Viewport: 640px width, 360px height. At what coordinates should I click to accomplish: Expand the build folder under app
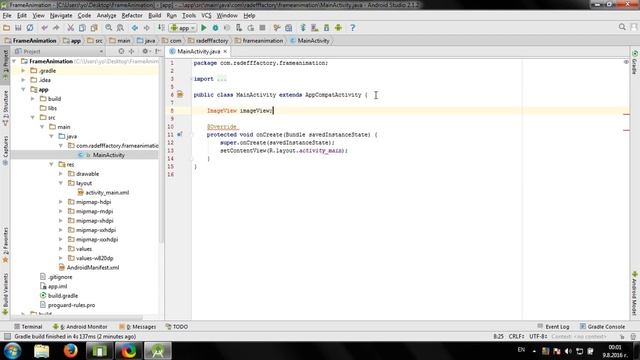coord(33,99)
